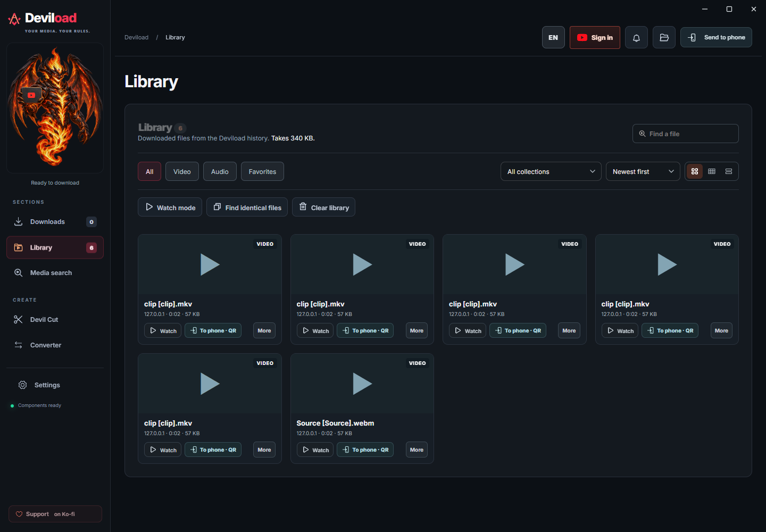Viewport: 766px width, 532px height.
Task: Expand the All collections dropdown
Action: tap(551, 171)
